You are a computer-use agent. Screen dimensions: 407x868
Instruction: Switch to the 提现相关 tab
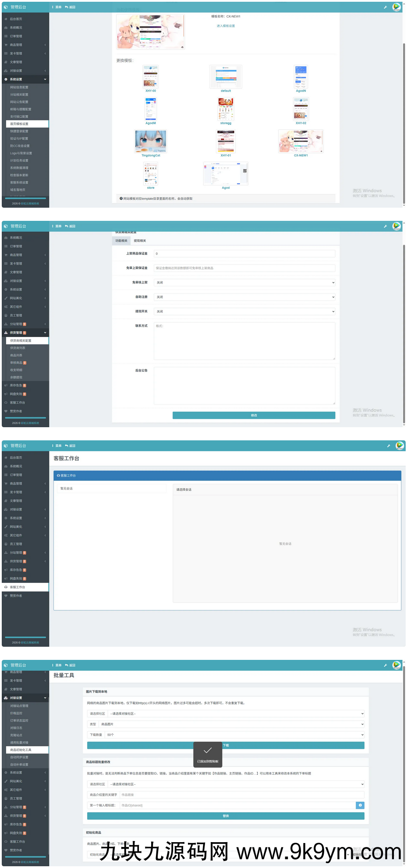coord(140,241)
